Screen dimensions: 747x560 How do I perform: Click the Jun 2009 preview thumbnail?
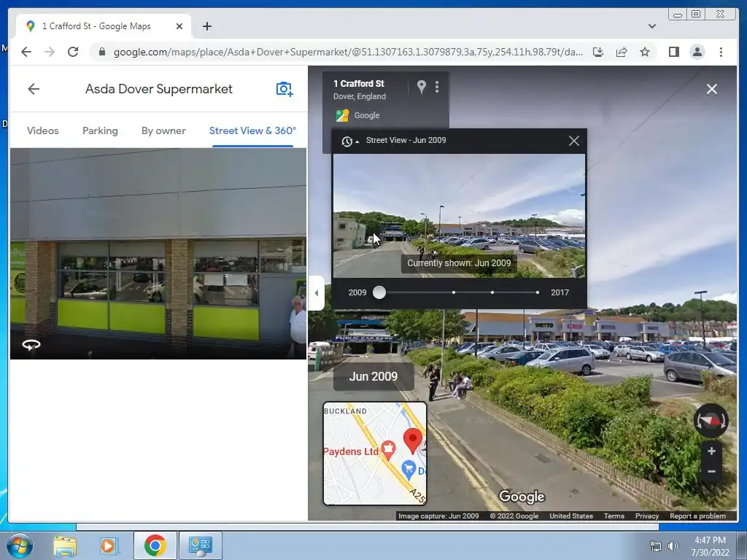[459, 216]
